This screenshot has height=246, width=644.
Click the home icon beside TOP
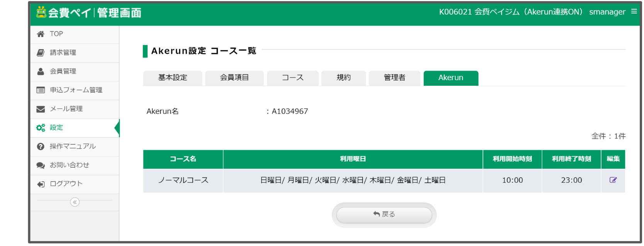[41, 34]
